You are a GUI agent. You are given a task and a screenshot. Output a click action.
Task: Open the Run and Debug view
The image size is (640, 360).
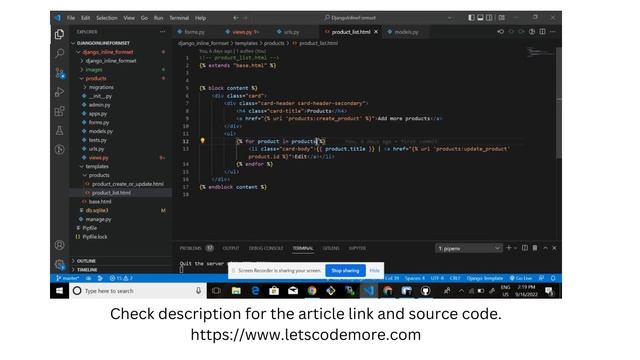pyautogui.click(x=60, y=92)
